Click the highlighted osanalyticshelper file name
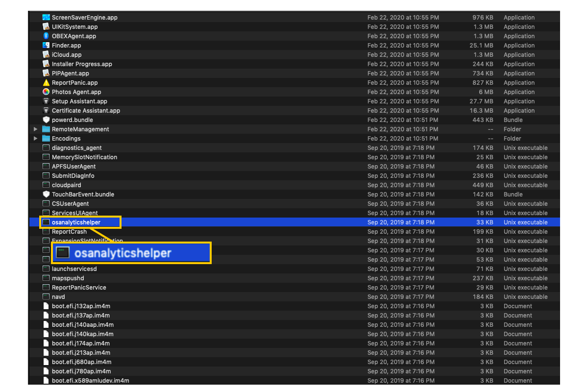Screen dimensions: 588x392 pos(76,222)
